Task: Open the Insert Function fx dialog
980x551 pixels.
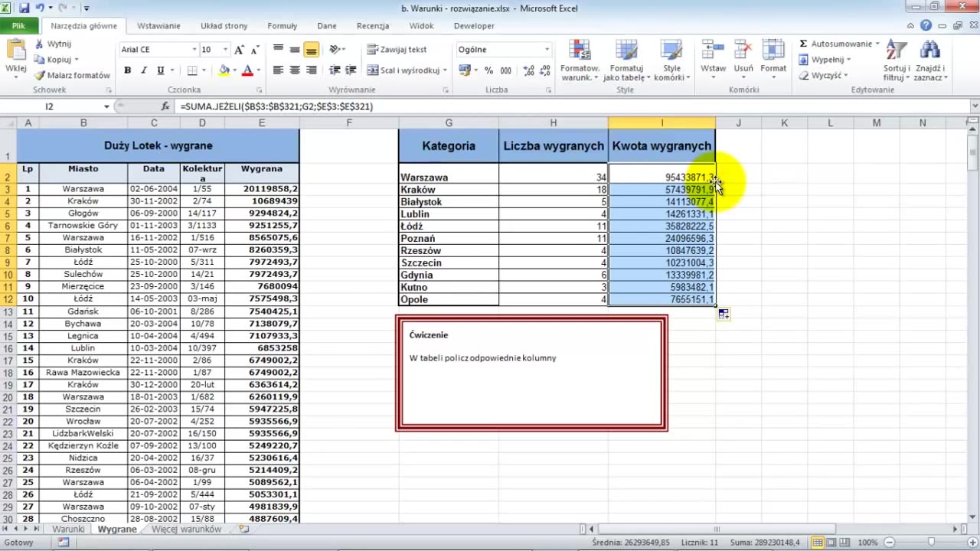Action: [164, 106]
